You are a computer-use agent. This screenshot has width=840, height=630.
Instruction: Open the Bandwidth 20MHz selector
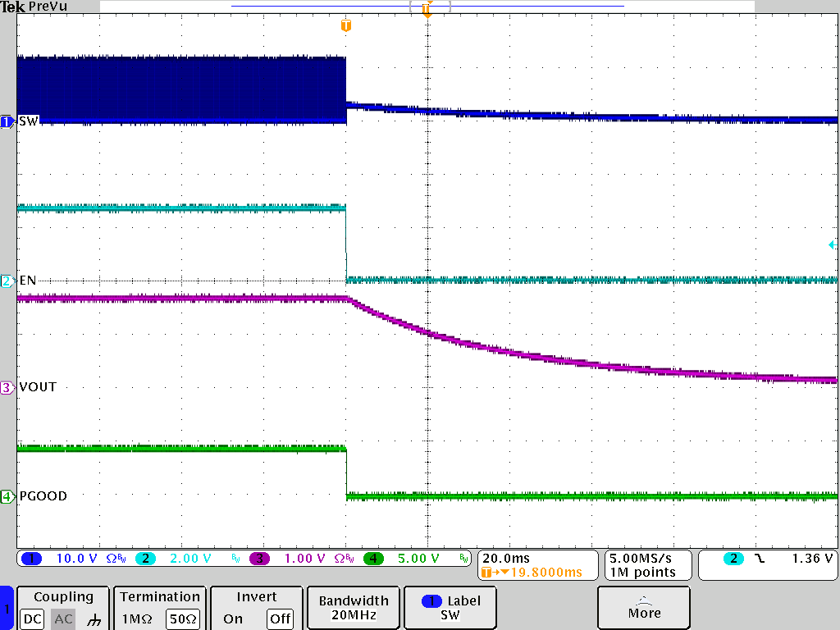[353, 607]
